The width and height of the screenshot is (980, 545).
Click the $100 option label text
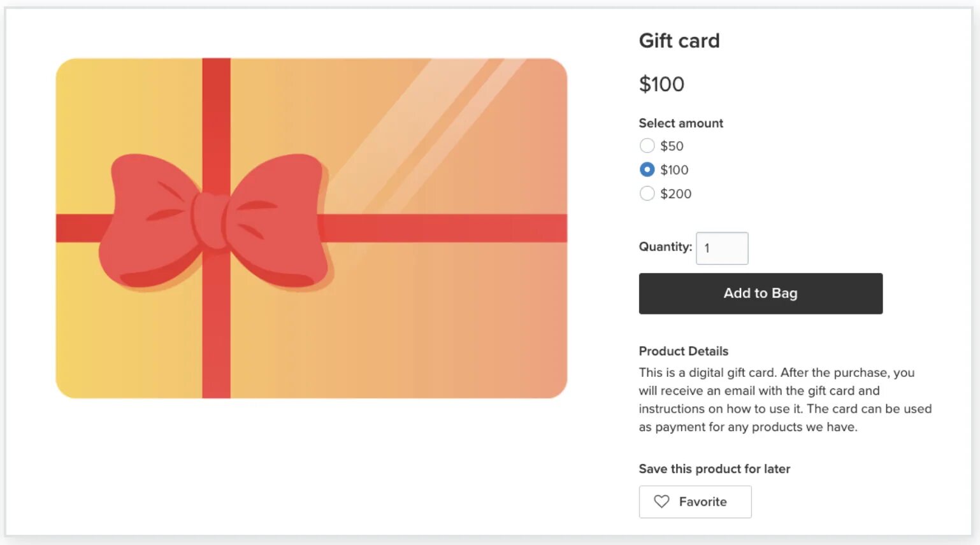tap(674, 170)
